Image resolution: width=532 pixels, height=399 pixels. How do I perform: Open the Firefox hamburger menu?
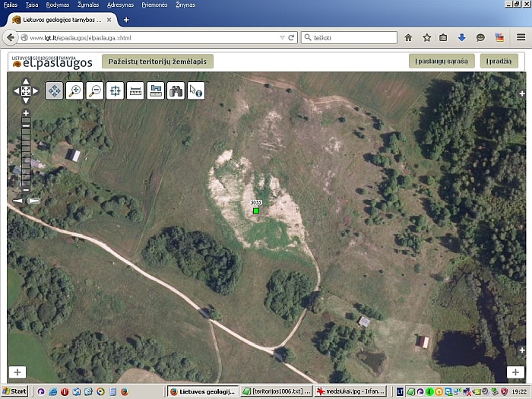click(521, 37)
